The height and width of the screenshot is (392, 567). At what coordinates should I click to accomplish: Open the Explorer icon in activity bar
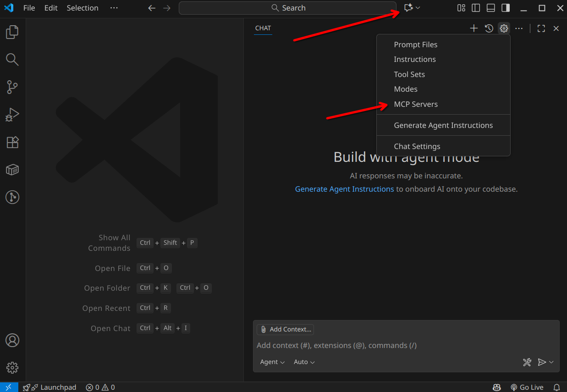point(12,32)
